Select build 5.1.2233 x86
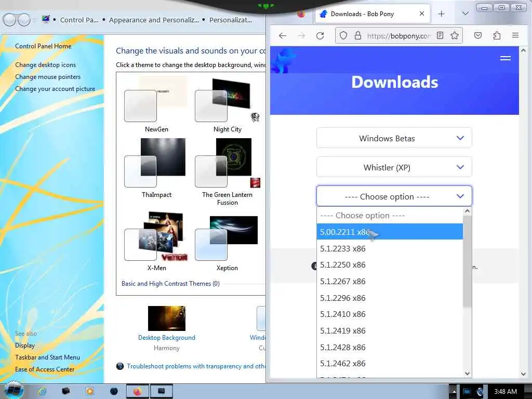Viewport: 532px width, 399px height. 390,248
